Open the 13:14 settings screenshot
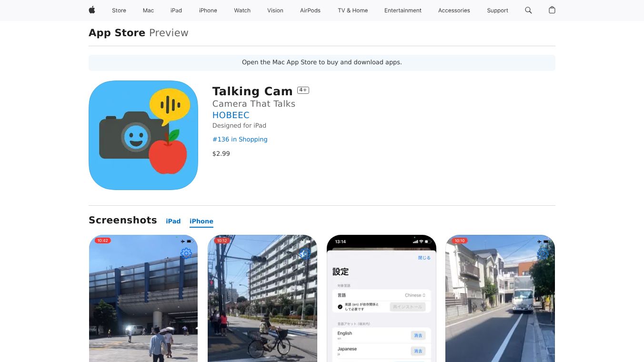 (x=382, y=298)
